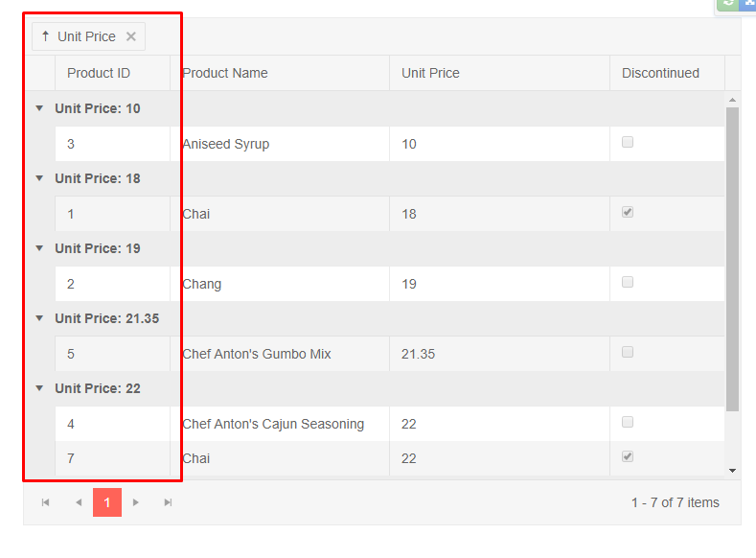Click the vertical scrollbar thumb
The width and height of the screenshot is (756, 558).
[732, 259]
